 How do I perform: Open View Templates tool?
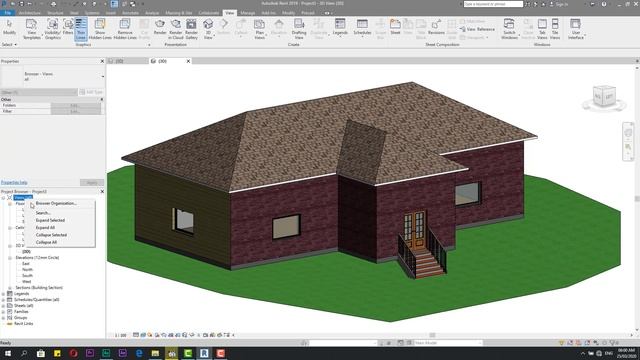[x=31, y=29]
